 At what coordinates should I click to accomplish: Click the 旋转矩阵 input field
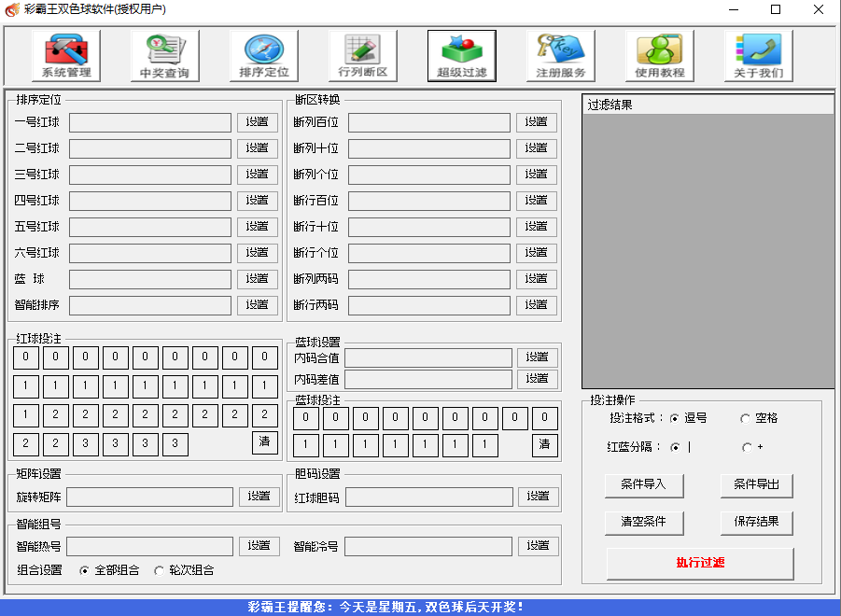pos(149,497)
